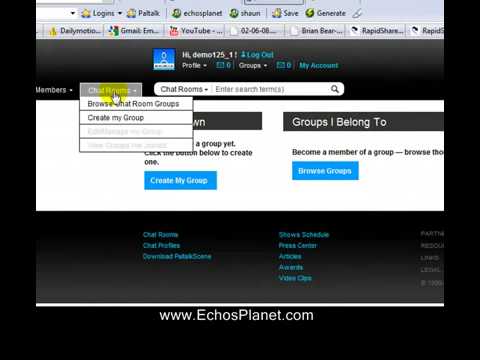The width and height of the screenshot is (480, 360).
Task: Collapse the highlighted Chat Rooms nav menu
Action: [x=111, y=90]
